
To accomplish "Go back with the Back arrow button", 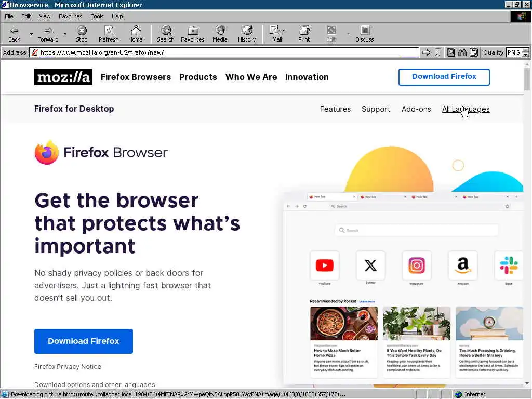I will (x=14, y=34).
